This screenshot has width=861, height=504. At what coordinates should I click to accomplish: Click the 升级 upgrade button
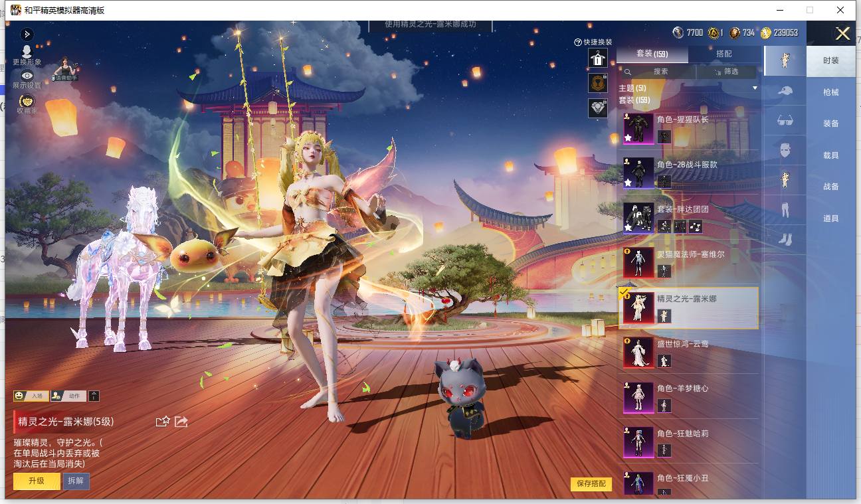point(37,481)
